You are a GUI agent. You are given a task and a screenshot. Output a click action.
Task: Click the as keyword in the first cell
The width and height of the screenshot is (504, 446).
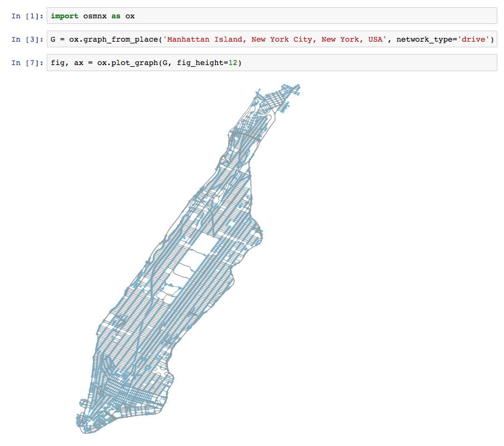[116, 16]
